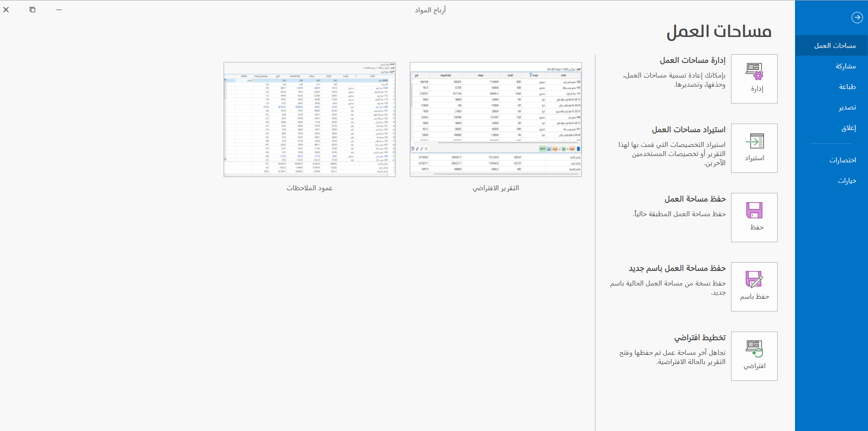Image resolution: width=868 pixels, height=431 pixels.
Task: Click the أرباح المواد window title
Action: click(x=430, y=10)
